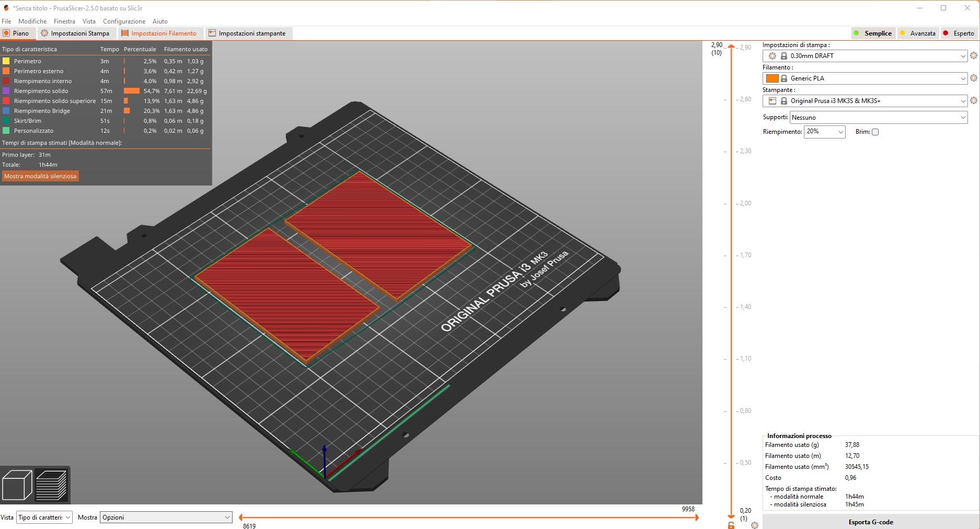The height and width of the screenshot is (529, 980).
Task: Open the Vista menu
Action: click(89, 21)
